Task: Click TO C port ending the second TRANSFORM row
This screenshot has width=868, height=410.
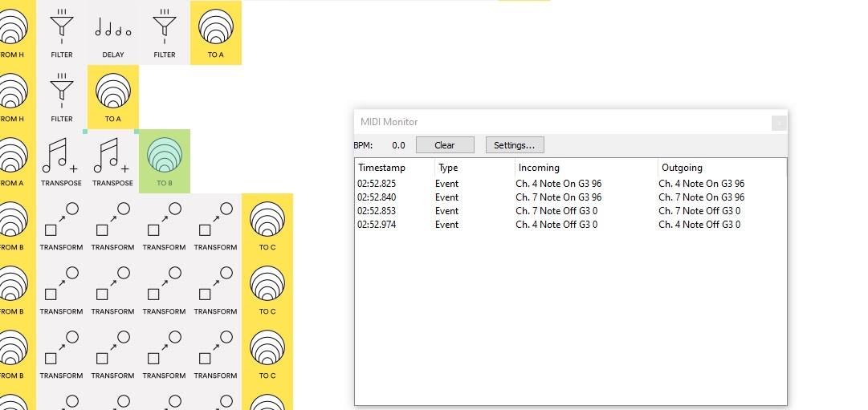Action: (267, 290)
